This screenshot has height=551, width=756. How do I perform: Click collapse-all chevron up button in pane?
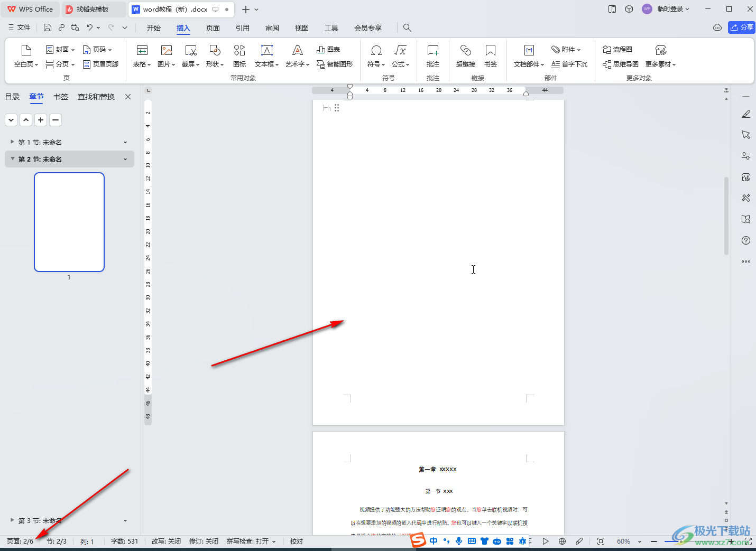pyautogui.click(x=26, y=120)
